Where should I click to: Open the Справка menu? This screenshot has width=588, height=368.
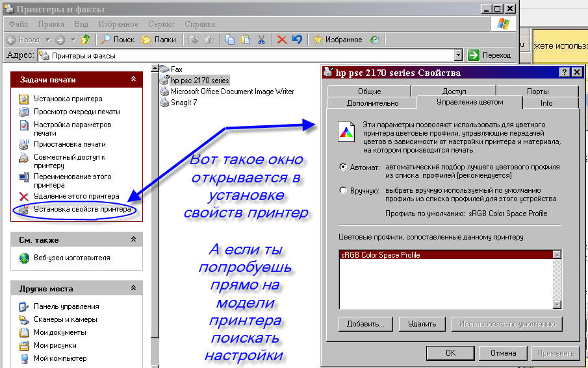(199, 24)
